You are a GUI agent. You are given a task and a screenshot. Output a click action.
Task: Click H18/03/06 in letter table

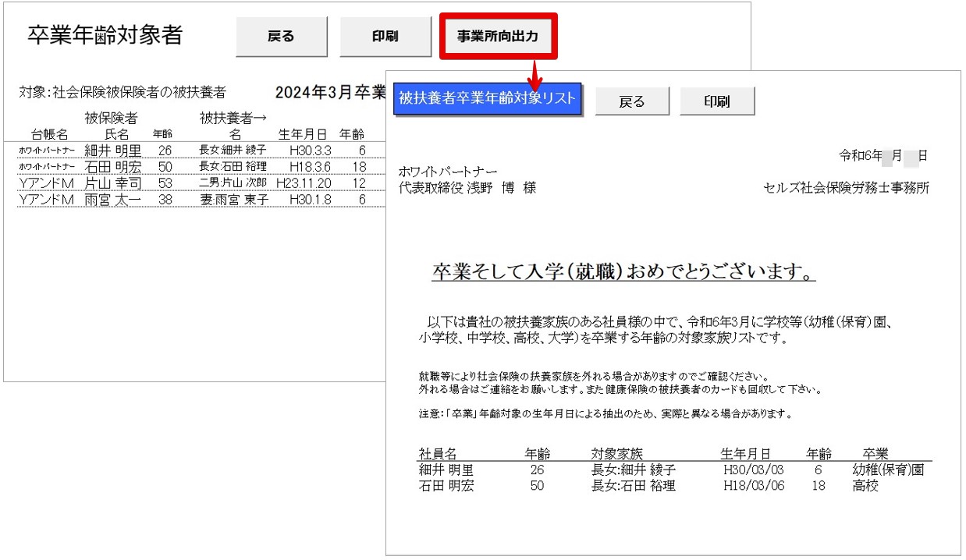point(753,486)
